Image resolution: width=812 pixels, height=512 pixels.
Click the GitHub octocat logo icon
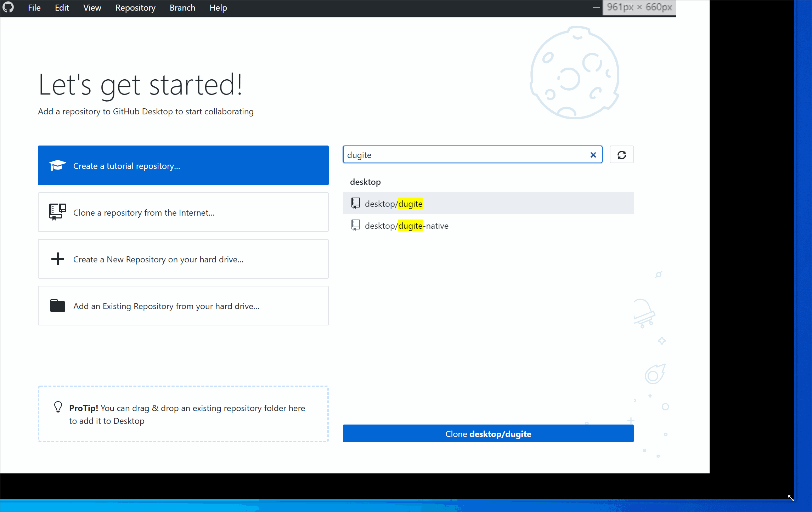coord(8,7)
